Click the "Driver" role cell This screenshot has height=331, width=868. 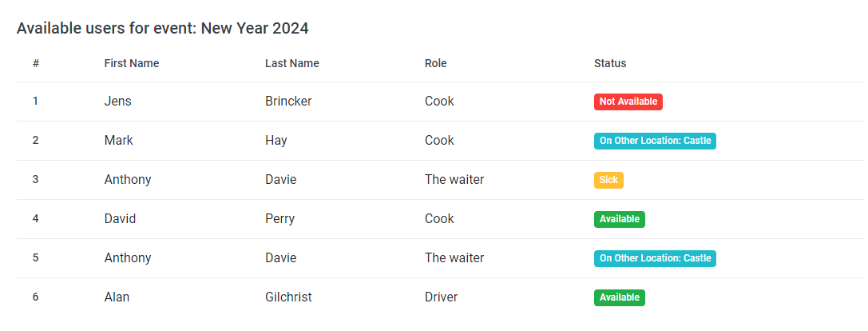click(x=441, y=297)
